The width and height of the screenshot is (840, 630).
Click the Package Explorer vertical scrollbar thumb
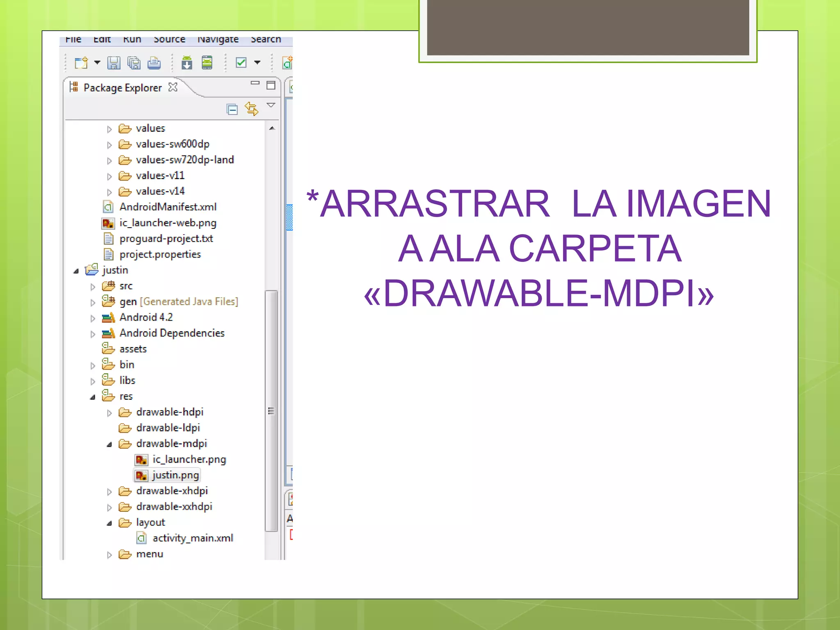[271, 411]
